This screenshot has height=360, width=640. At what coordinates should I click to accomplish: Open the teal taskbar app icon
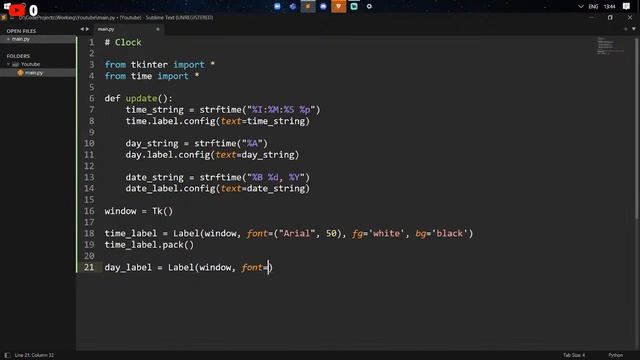click(354, 6)
